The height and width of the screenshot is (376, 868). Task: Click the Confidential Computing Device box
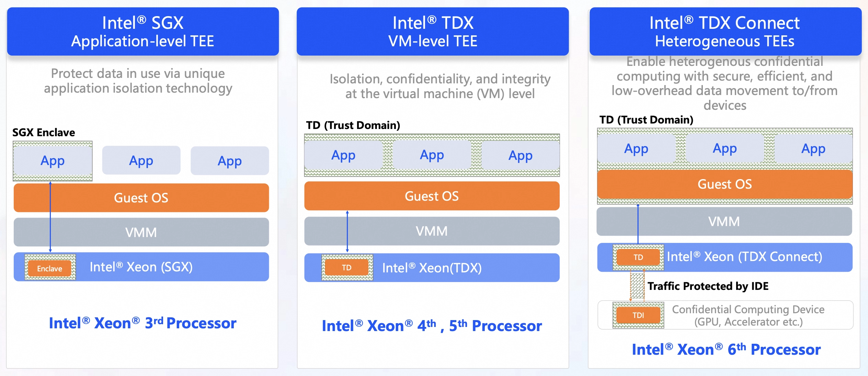coord(749,315)
